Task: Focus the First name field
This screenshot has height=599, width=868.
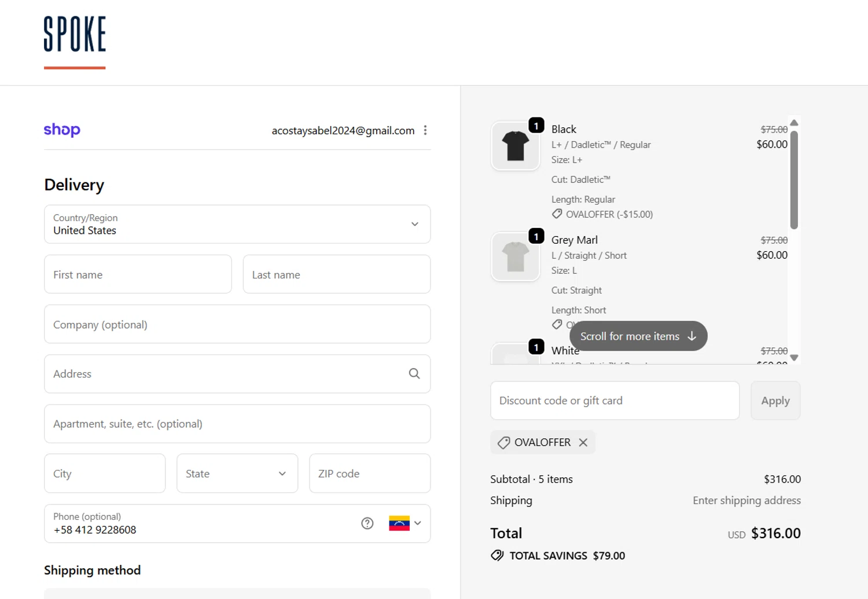Action: coord(138,274)
